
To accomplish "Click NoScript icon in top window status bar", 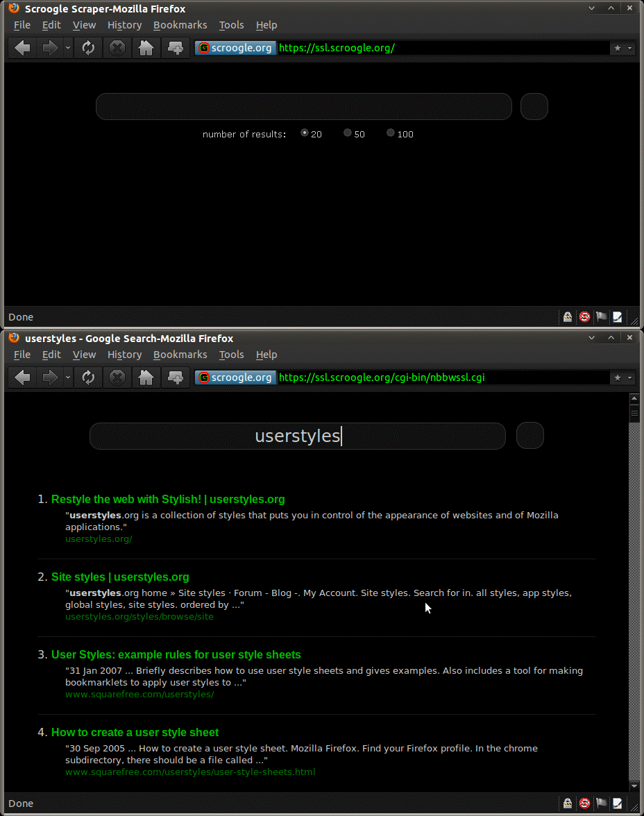I will pos(584,317).
